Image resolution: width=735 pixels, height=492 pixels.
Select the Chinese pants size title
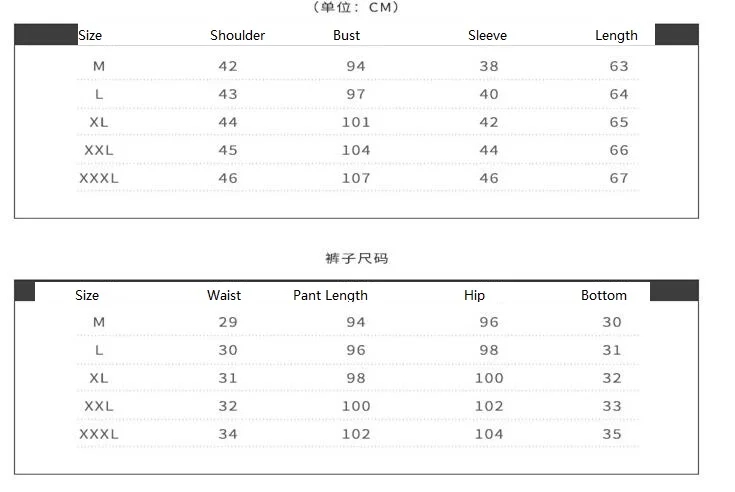point(357,258)
